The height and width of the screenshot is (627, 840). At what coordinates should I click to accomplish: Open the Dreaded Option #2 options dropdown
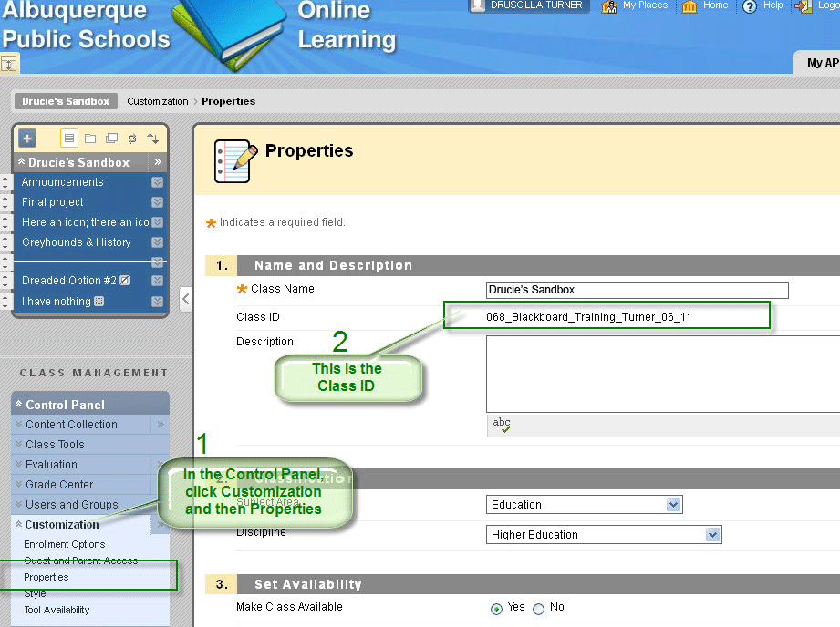coord(157,281)
